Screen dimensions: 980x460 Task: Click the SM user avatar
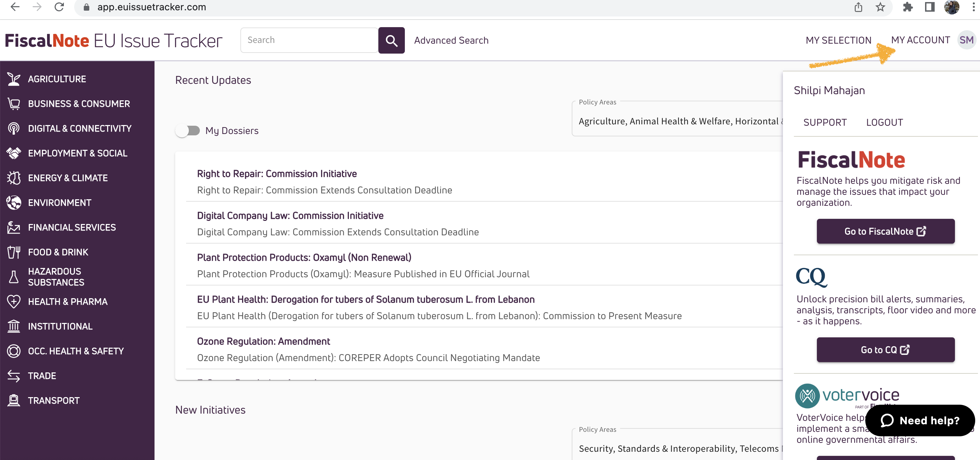pyautogui.click(x=966, y=40)
